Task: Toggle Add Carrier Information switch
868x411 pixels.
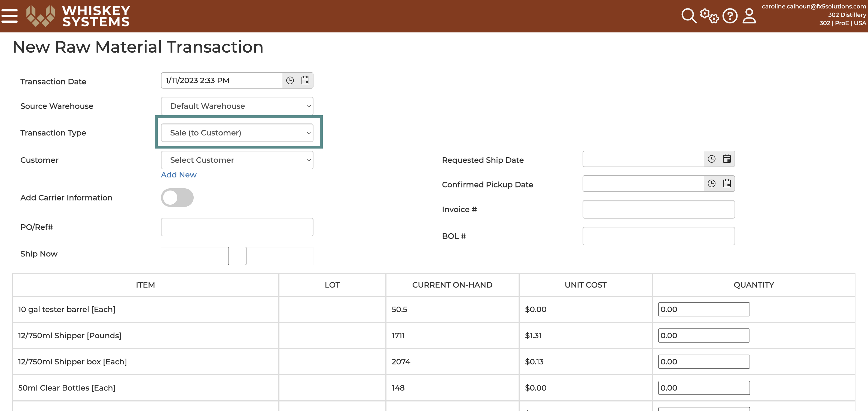Action: point(177,198)
